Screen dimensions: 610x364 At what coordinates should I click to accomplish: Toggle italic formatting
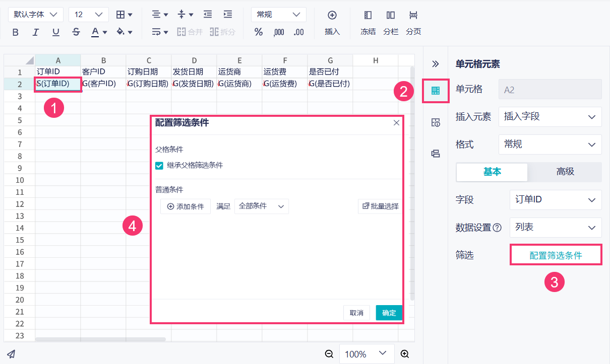tap(35, 32)
